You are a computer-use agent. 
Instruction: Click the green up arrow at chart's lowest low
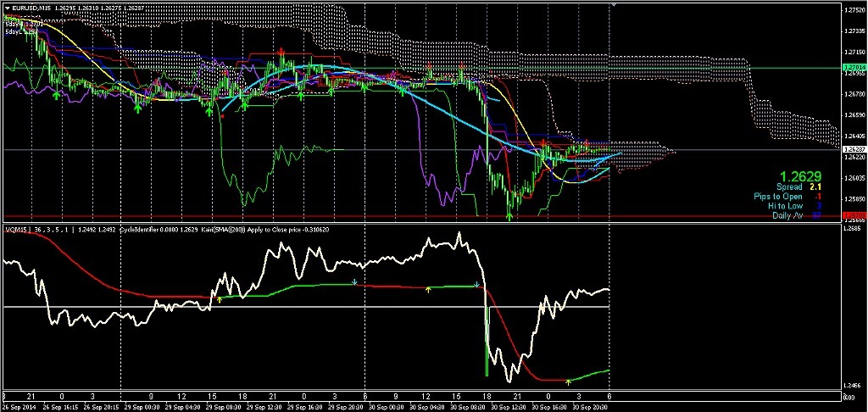(x=509, y=216)
